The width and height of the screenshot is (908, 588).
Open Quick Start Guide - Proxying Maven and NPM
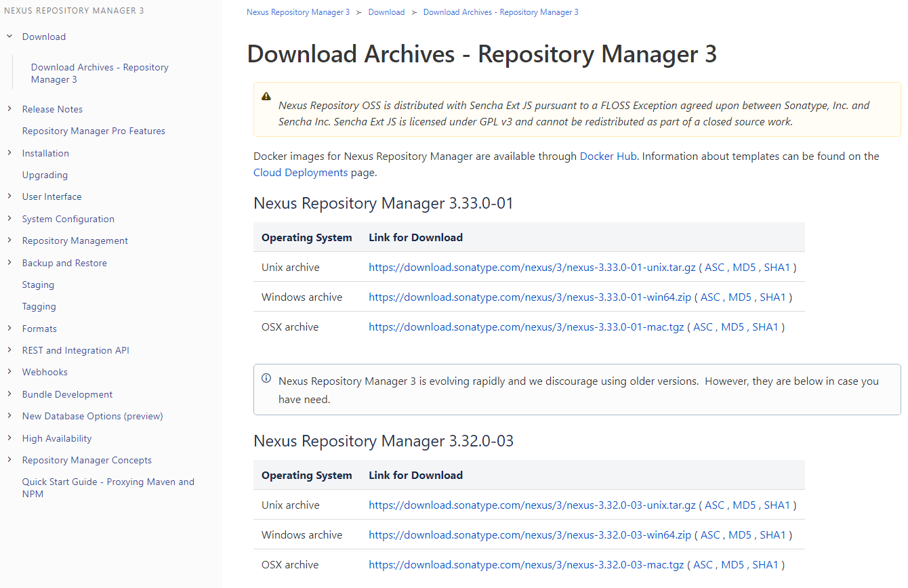[x=108, y=488]
